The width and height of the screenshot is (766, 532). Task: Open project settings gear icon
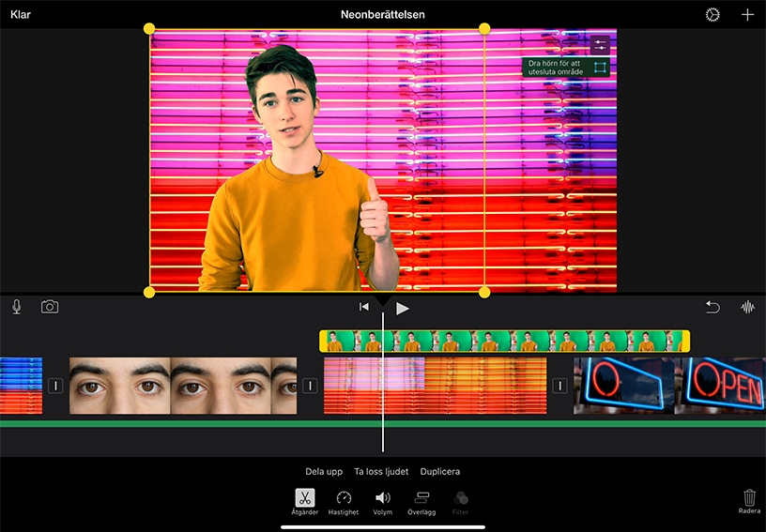tap(712, 15)
